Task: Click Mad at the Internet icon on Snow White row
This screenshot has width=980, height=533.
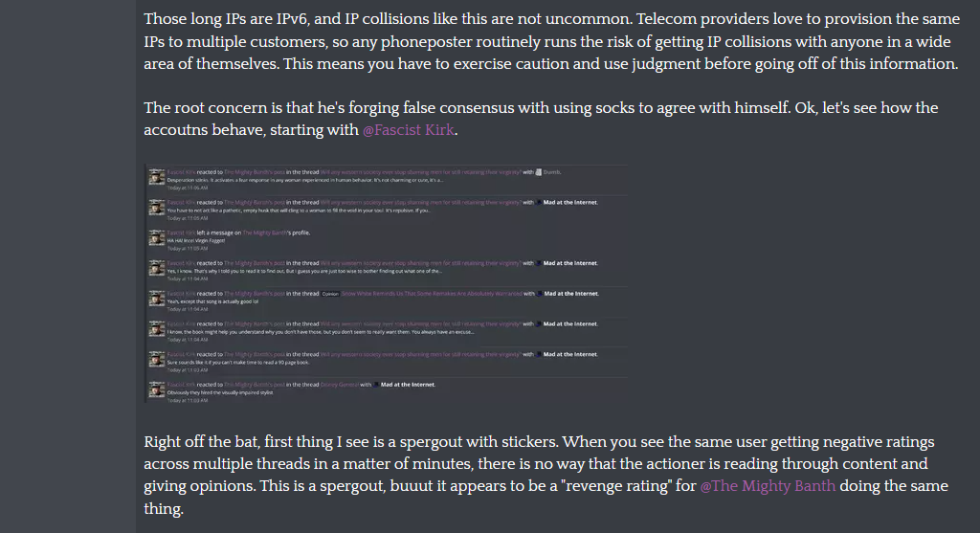Action: [x=540, y=294]
